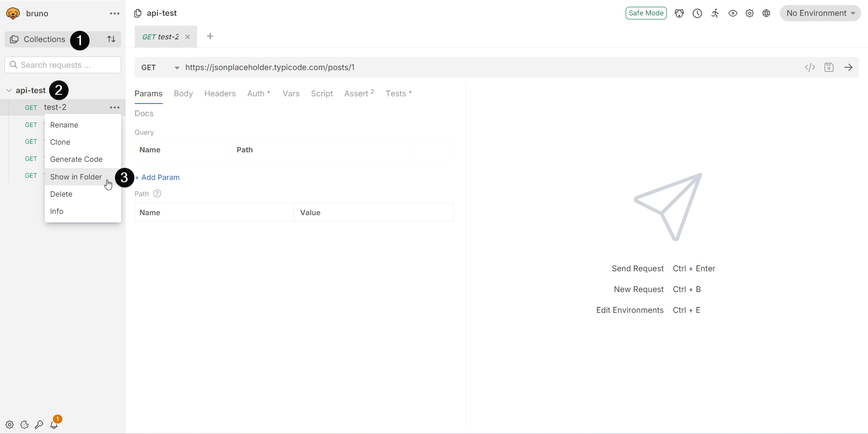Open the runner icon in top toolbar

tap(715, 14)
